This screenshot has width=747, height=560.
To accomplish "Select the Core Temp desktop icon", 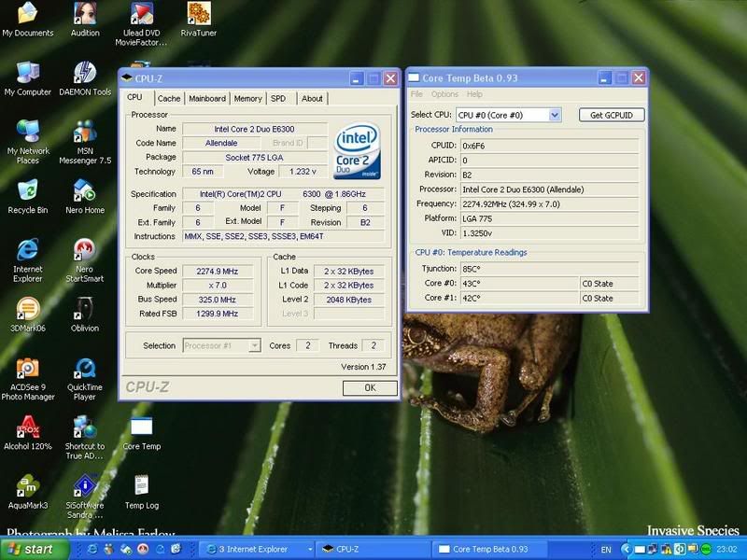I will (x=142, y=433).
